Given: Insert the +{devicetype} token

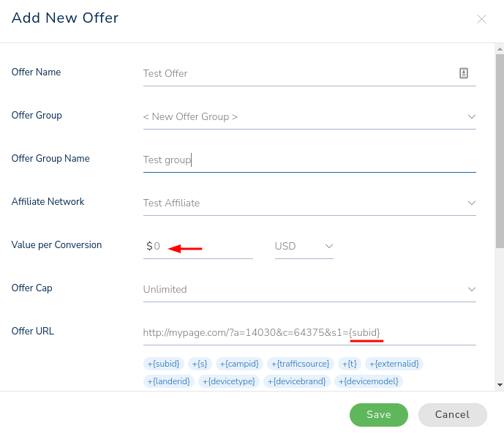Looking at the screenshot, I should point(228,381).
